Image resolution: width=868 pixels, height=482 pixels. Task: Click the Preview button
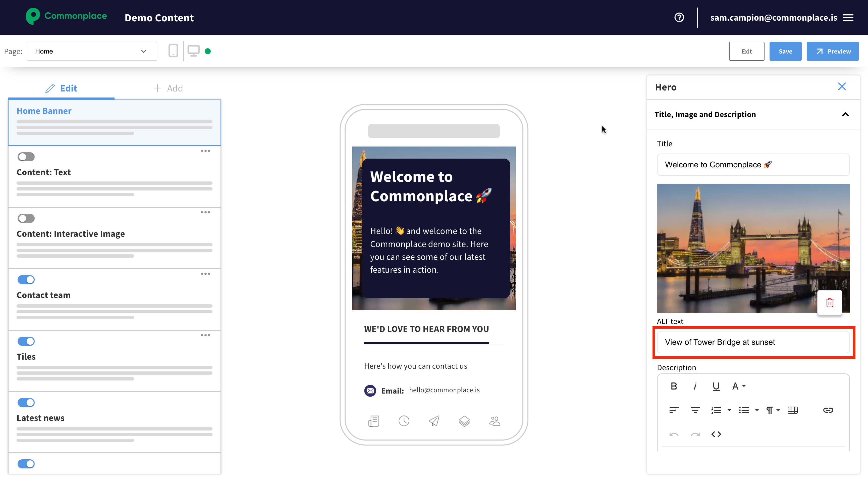click(x=832, y=51)
